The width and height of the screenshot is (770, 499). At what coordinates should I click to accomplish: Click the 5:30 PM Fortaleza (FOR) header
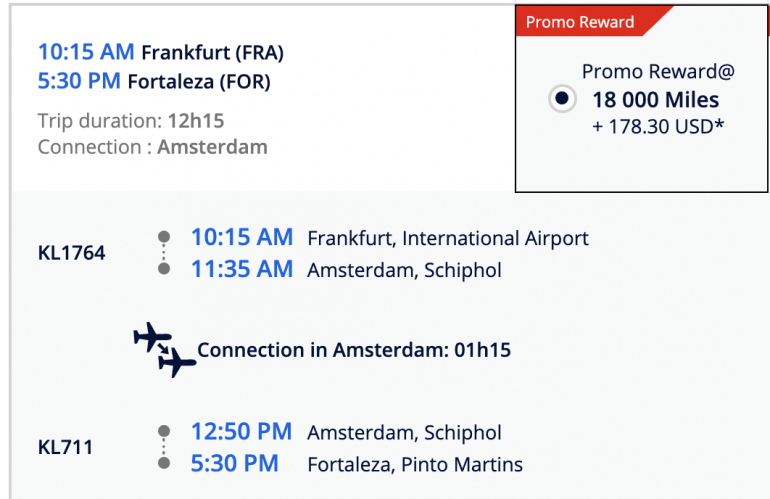154,80
